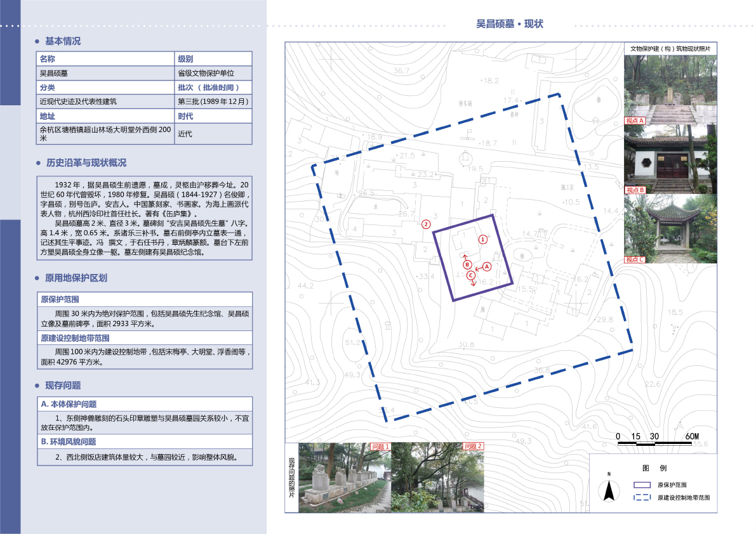The image size is (756, 534).
Task: Click the 原用地保护区划 section heading
Action: coord(76,278)
